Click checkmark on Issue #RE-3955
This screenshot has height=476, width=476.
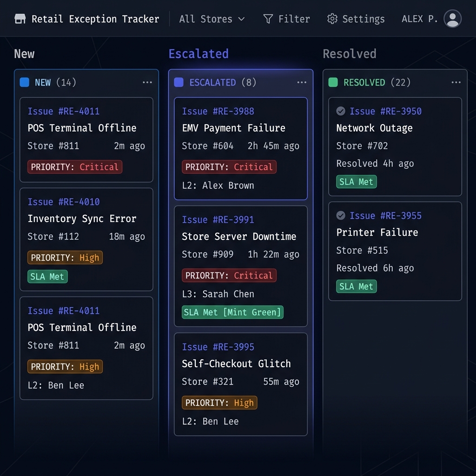[x=341, y=216]
